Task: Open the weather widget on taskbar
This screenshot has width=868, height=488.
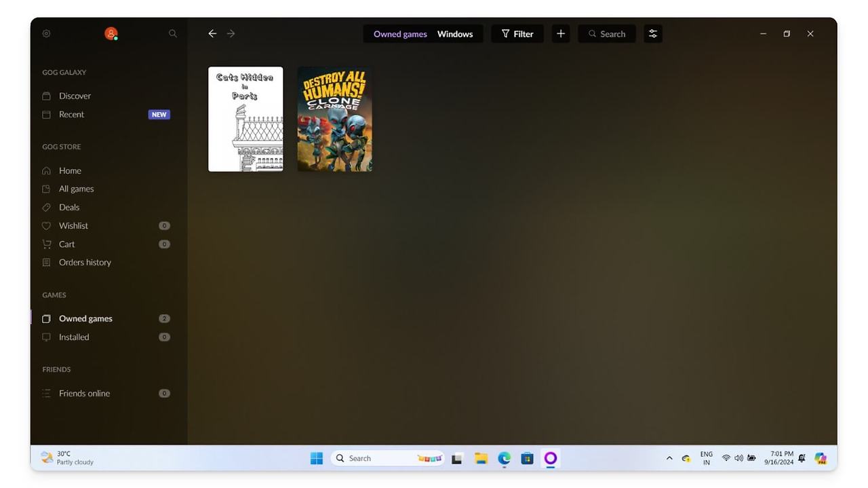Action: [67, 458]
